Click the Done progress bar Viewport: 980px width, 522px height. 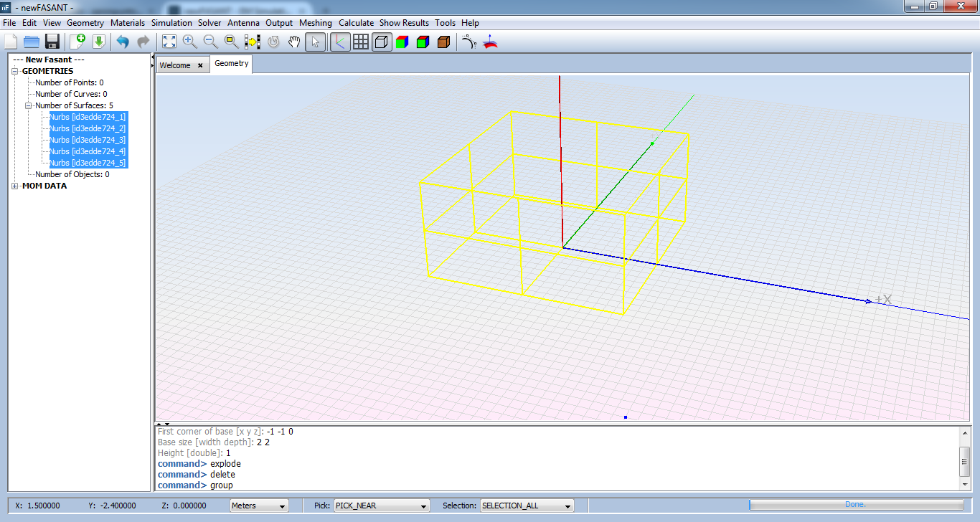[x=854, y=505]
